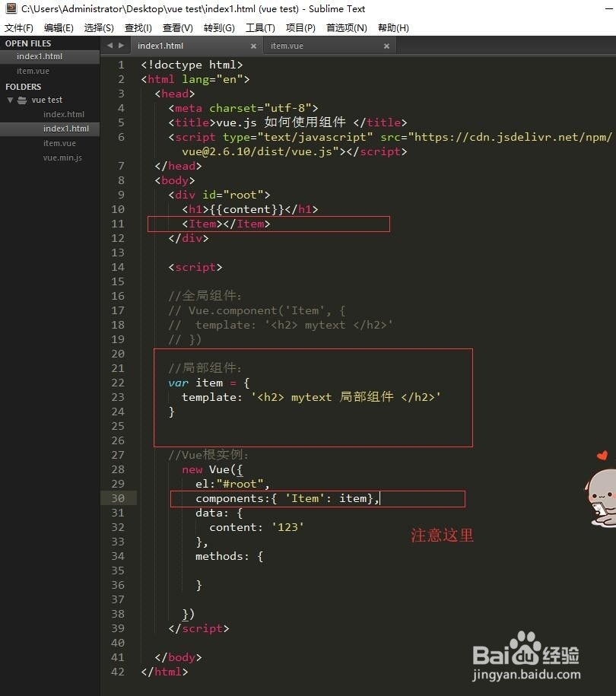The width and height of the screenshot is (616, 696).
Task: Open the 帮助(H) menu
Action: coord(393,27)
